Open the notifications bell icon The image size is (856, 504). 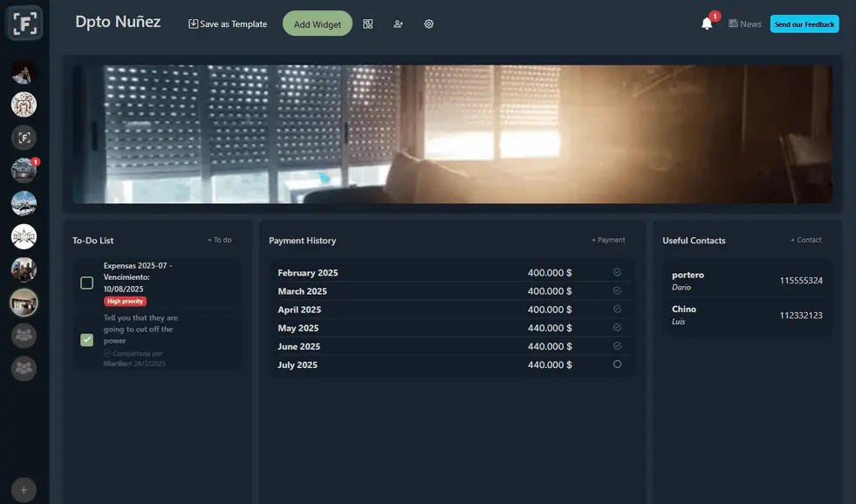(707, 24)
